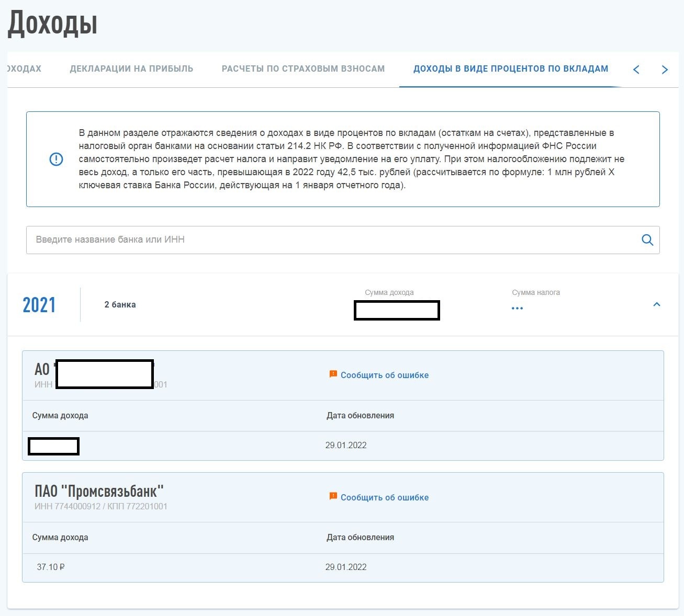Screen dimensions: 684x616
Task: Report error for АО bank via Сообщить об ошибке
Action: pyautogui.click(x=384, y=375)
